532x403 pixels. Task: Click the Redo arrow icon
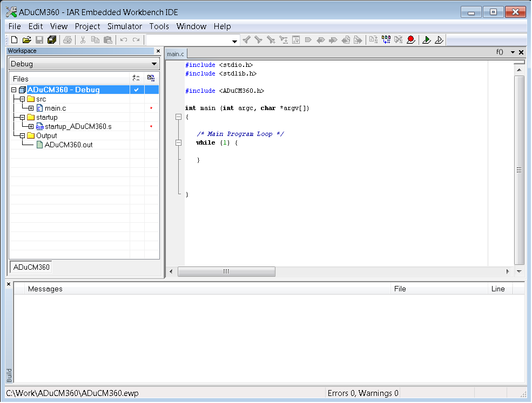coord(136,40)
